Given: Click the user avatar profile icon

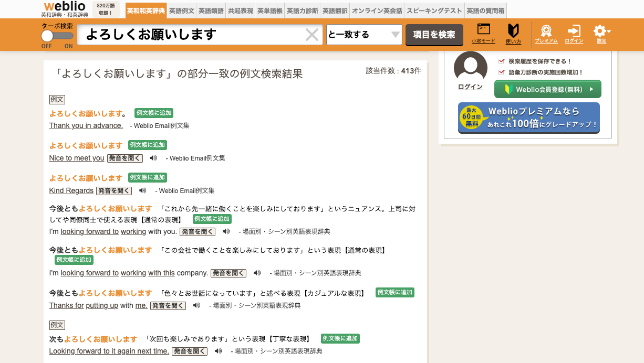Looking at the screenshot, I should coord(470,67).
